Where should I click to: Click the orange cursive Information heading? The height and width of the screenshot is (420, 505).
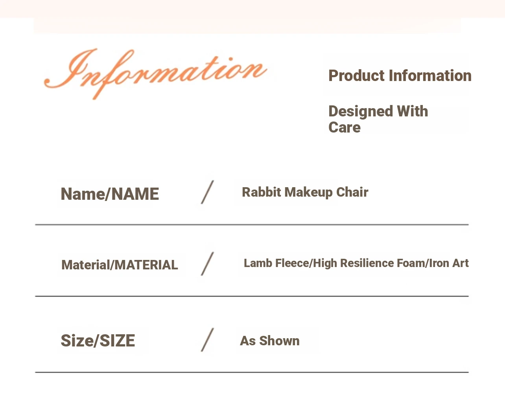click(x=156, y=74)
